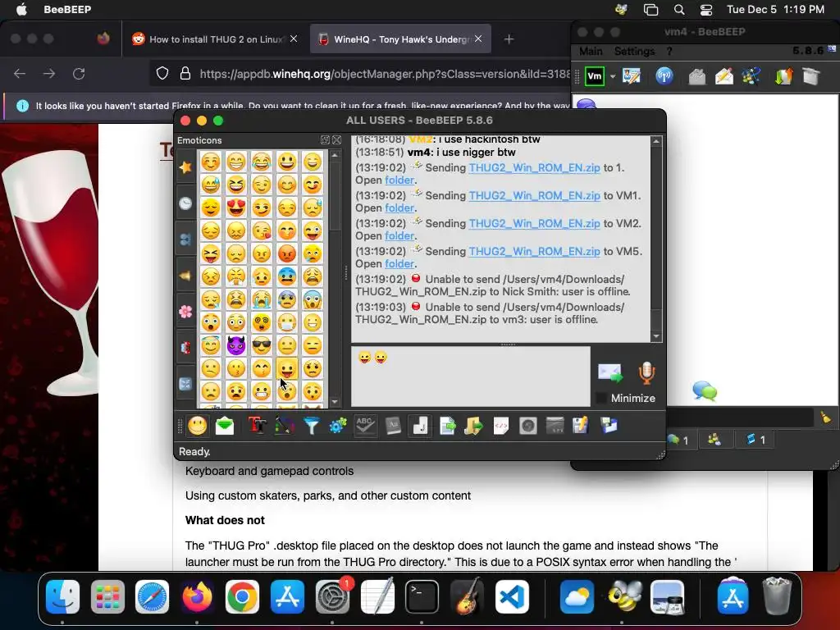Open the font chooser TT icon
The height and width of the screenshot is (630, 840).
(257, 426)
